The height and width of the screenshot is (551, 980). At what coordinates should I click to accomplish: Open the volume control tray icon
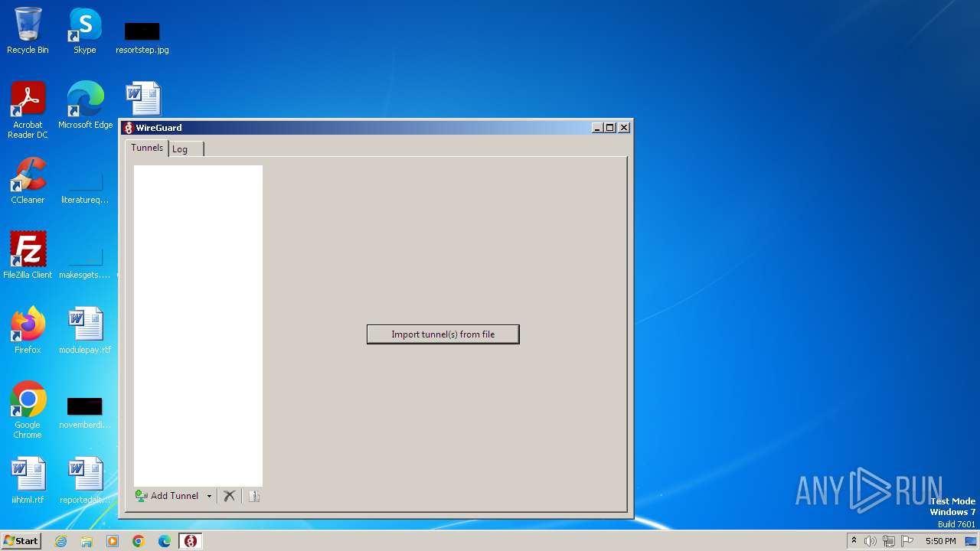click(871, 541)
